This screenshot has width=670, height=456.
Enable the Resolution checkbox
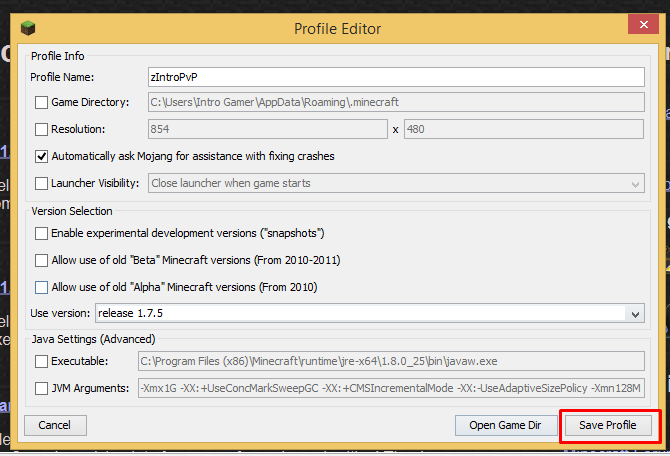(x=41, y=129)
